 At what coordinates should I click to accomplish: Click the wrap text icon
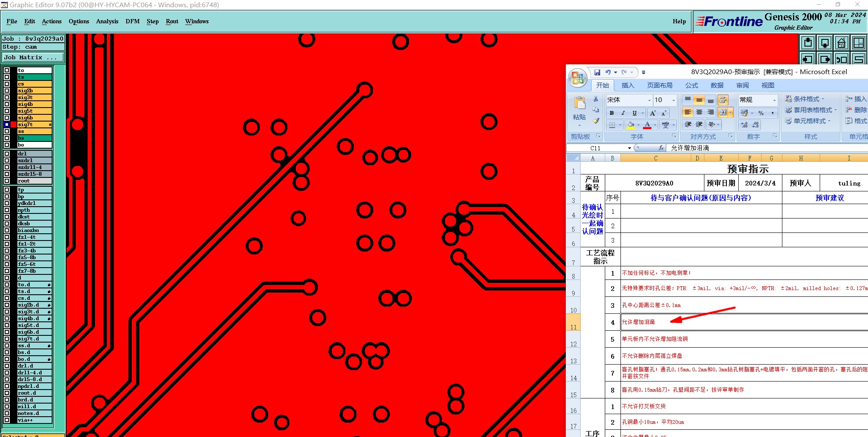tap(723, 100)
